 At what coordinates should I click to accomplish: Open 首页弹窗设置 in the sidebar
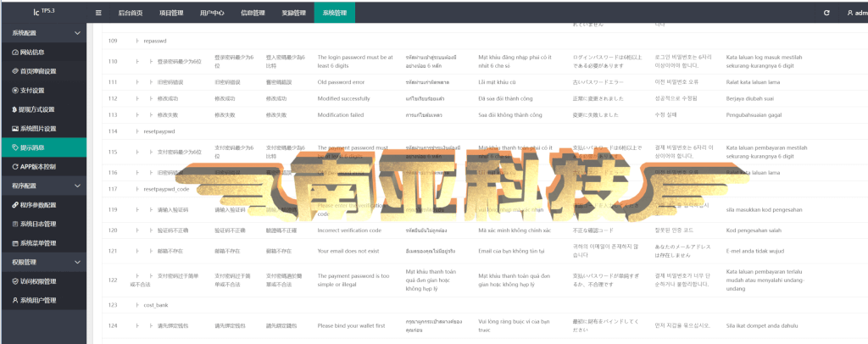pos(43,71)
